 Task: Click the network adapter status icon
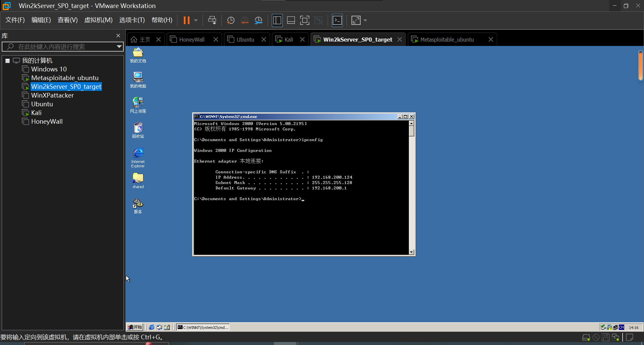pos(615,338)
